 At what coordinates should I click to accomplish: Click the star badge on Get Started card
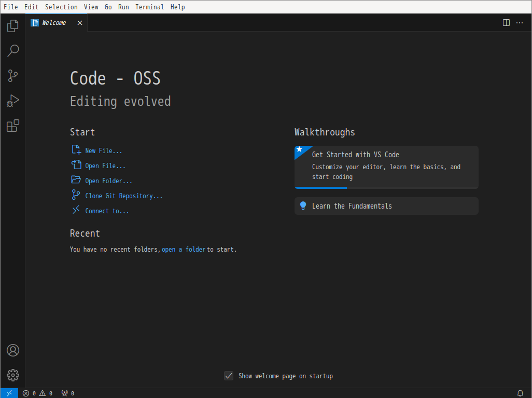[299, 149]
